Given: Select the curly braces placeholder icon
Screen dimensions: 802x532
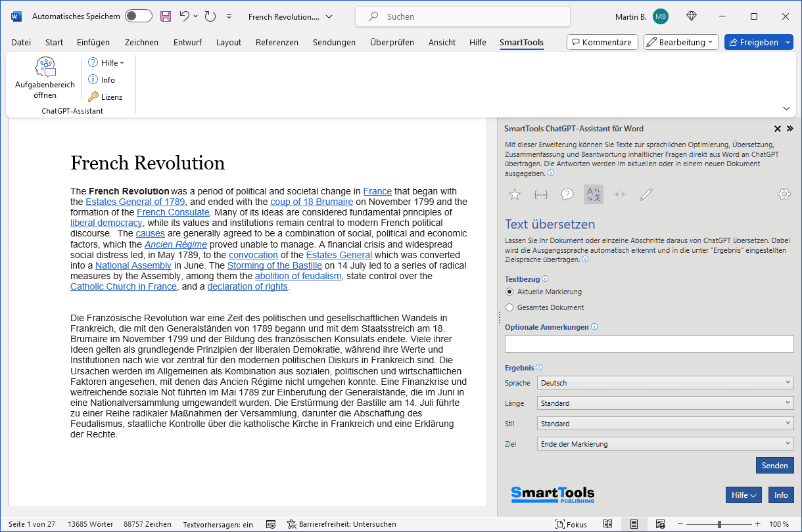Looking at the screenshot, I should point(541,194).
